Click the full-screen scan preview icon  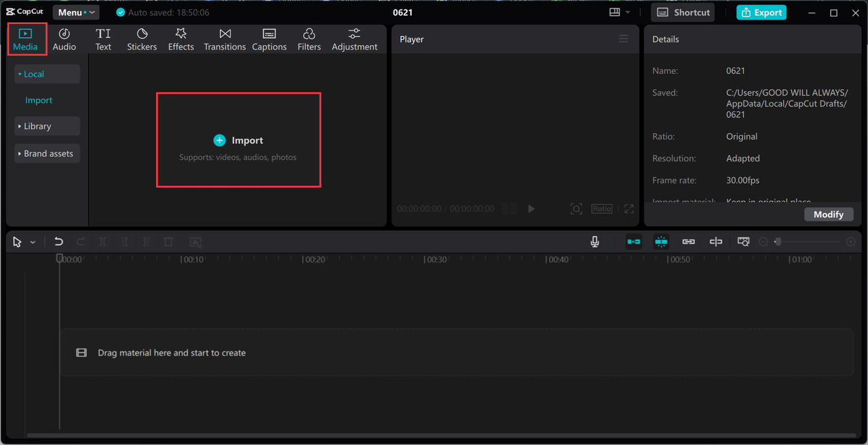[576, 209]
